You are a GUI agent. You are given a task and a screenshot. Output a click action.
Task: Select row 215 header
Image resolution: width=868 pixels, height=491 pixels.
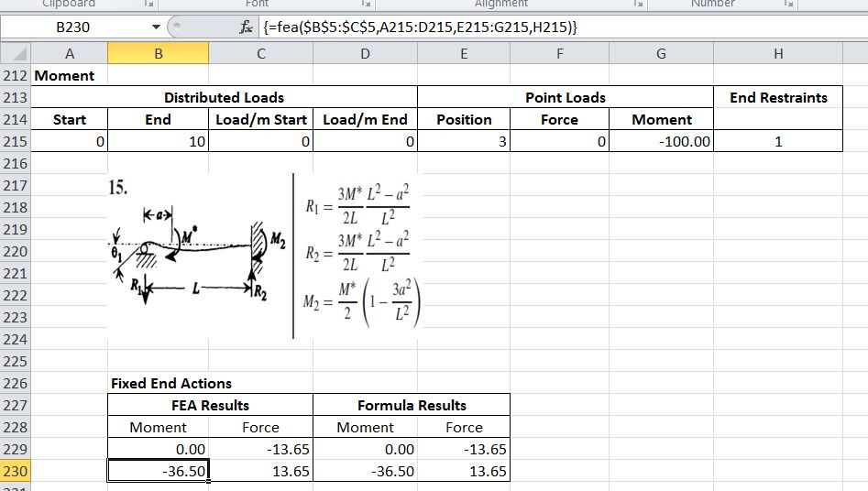pyautogui.click(x=16, y=142)
